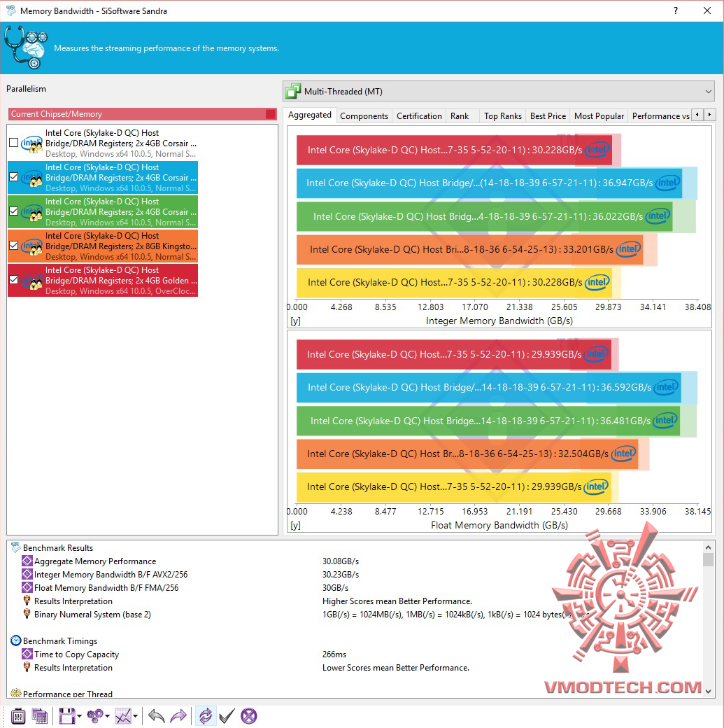
Task: Open the chart icon dropdown arrow
Action: (x=135, y=716)
